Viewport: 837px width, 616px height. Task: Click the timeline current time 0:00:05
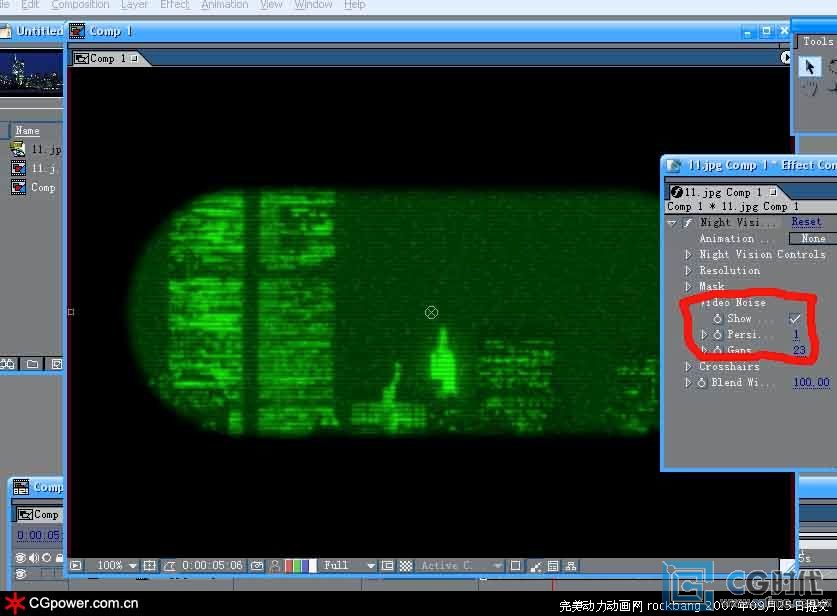pos(38,535)
